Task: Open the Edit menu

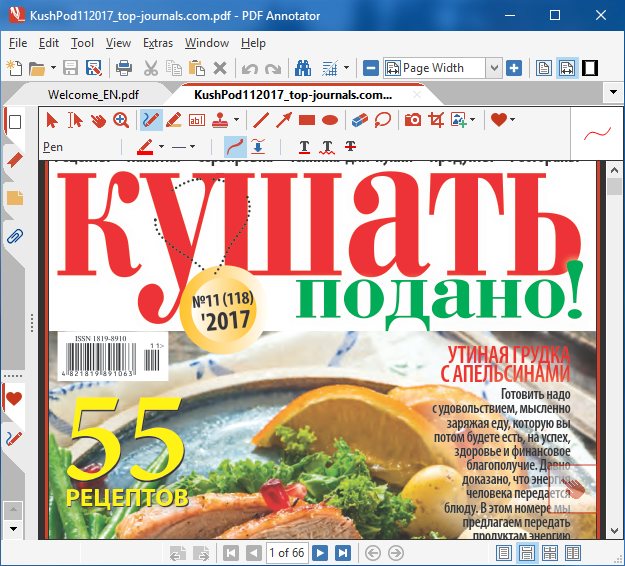Action: click(49, 43)
